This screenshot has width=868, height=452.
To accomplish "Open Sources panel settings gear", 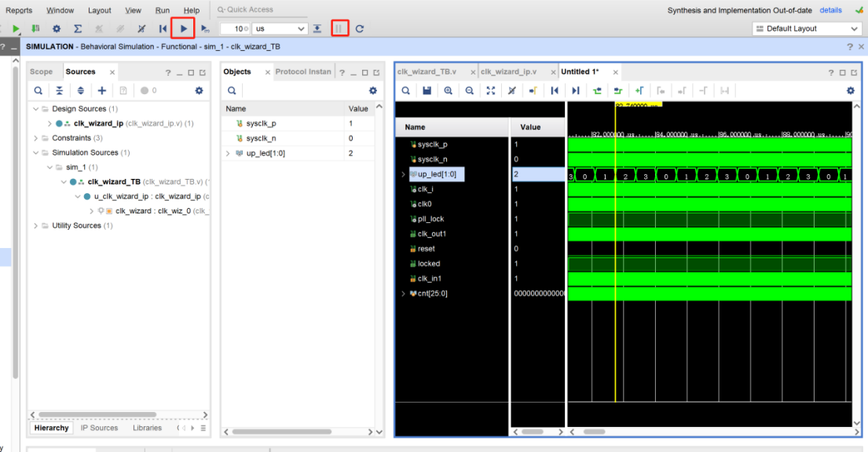I will coord(200,91).
